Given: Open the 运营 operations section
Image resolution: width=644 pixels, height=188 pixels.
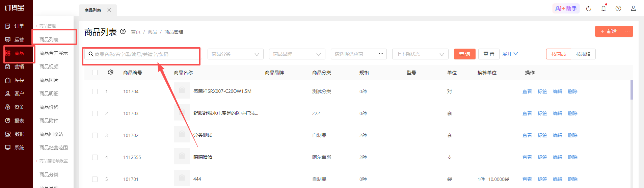Looking at the screenshot, I should [x=15, y=39].
